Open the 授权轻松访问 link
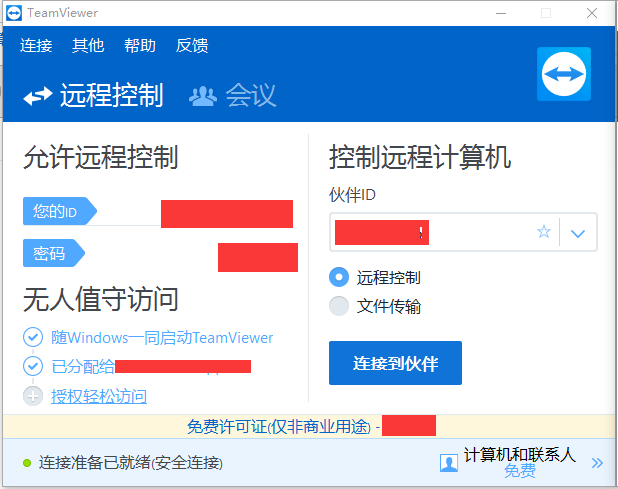The height and width of the screenshot is (489, 618). pyautogui.click(x=99, y=396)
